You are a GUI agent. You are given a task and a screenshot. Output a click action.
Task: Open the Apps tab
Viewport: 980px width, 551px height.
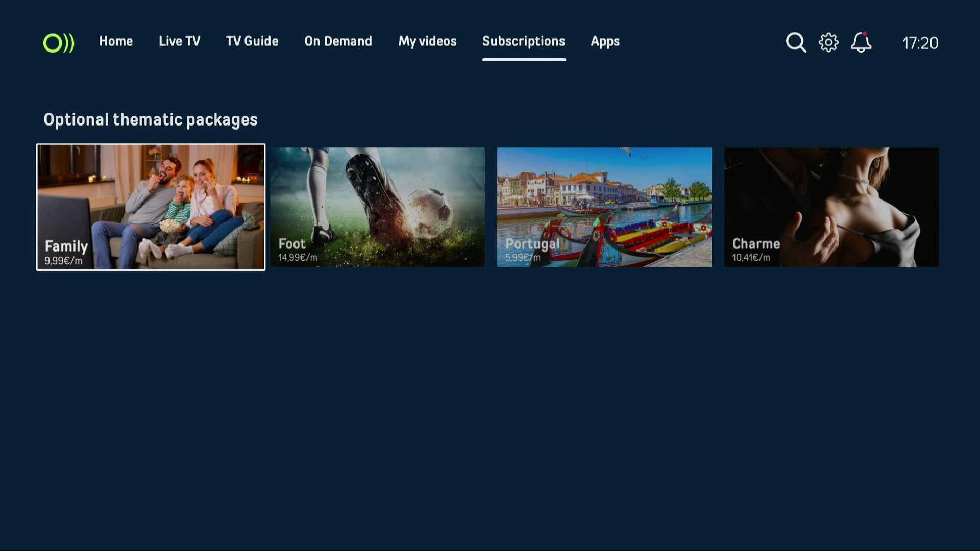pos(605,41)
